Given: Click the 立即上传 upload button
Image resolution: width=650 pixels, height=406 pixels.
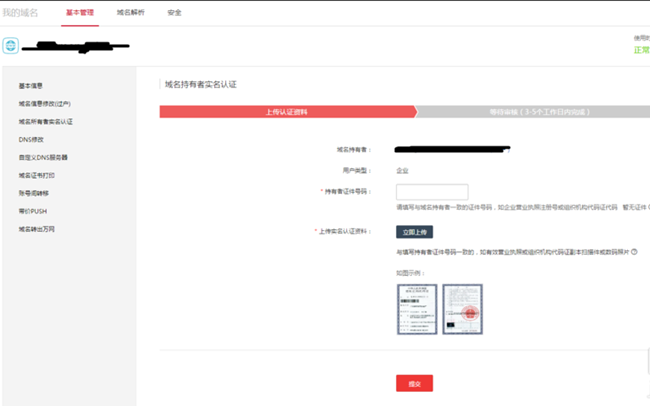Looking at the screenshot, I should (x=415, y=232).
